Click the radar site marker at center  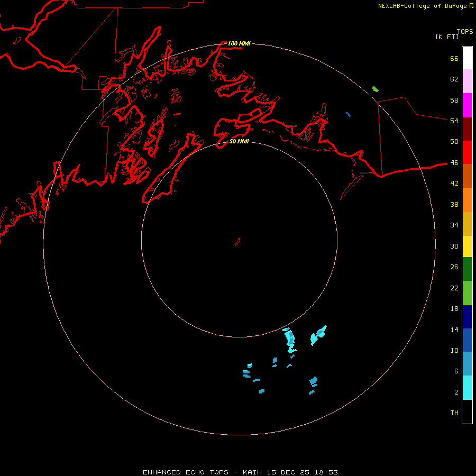[x=237, y=242]
